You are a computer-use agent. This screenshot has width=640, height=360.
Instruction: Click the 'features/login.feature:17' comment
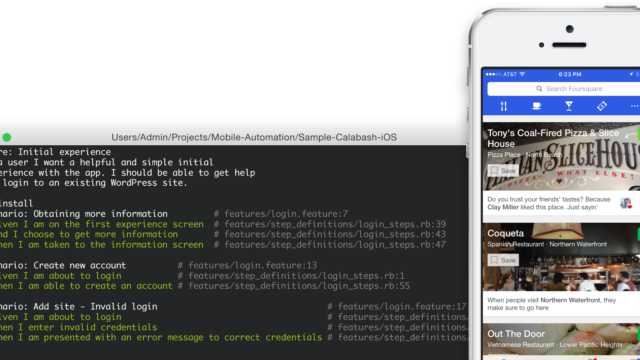(402, 307)
